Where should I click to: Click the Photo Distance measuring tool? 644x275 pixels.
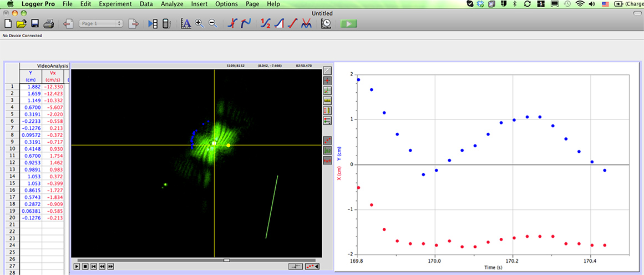tap(327, 110)
